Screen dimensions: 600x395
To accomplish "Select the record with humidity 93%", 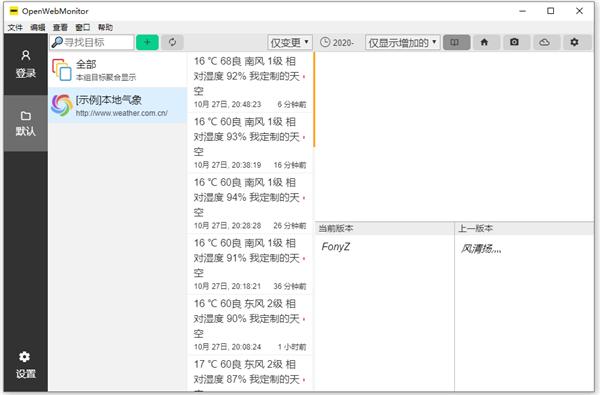I will point(250,142).
